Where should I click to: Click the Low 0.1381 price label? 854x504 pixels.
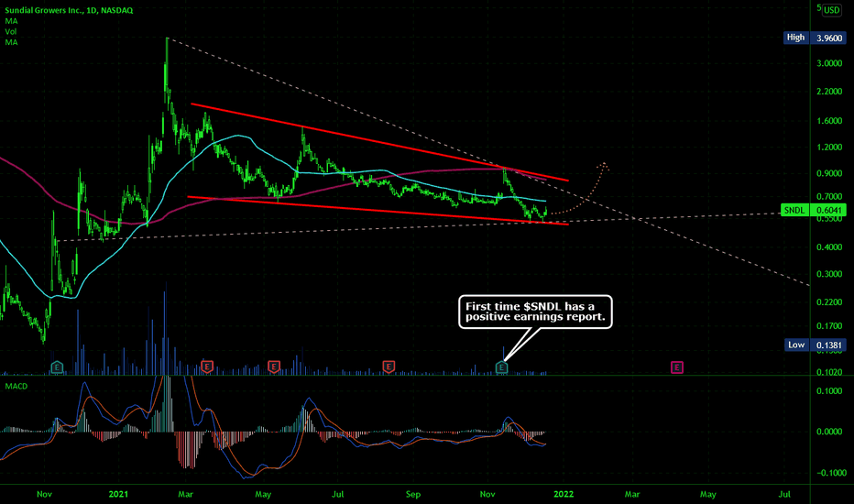(815, 345)
